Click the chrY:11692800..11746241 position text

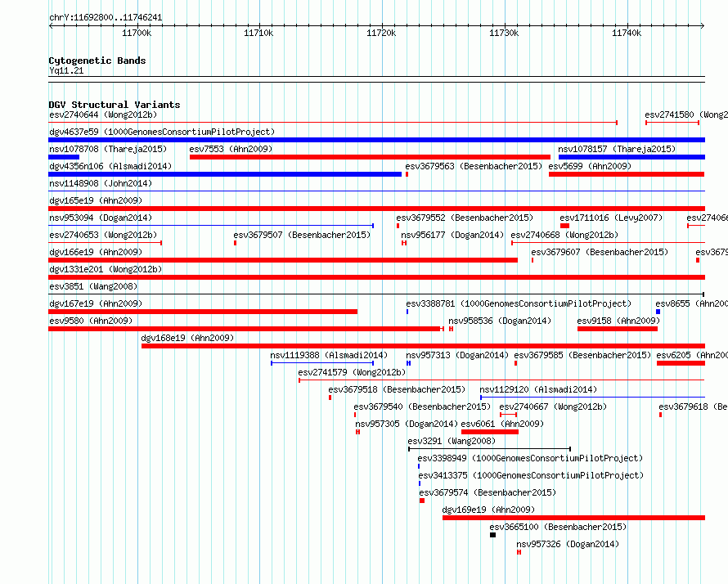106,18
